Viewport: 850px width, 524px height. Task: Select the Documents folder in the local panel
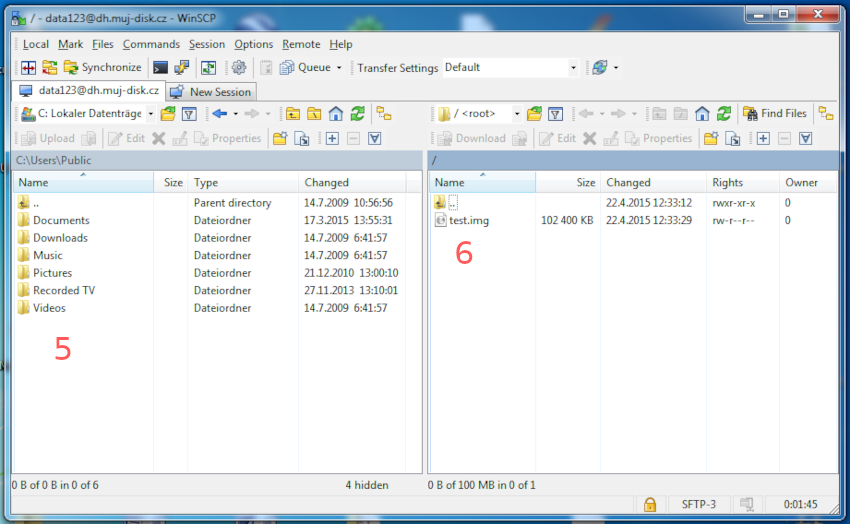61,220
